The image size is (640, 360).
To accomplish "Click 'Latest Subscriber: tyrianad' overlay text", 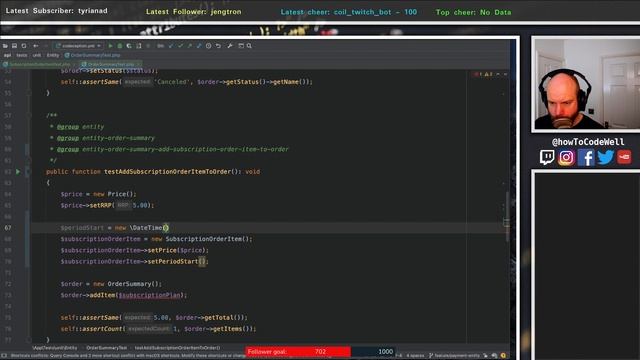I will (56, 11).
